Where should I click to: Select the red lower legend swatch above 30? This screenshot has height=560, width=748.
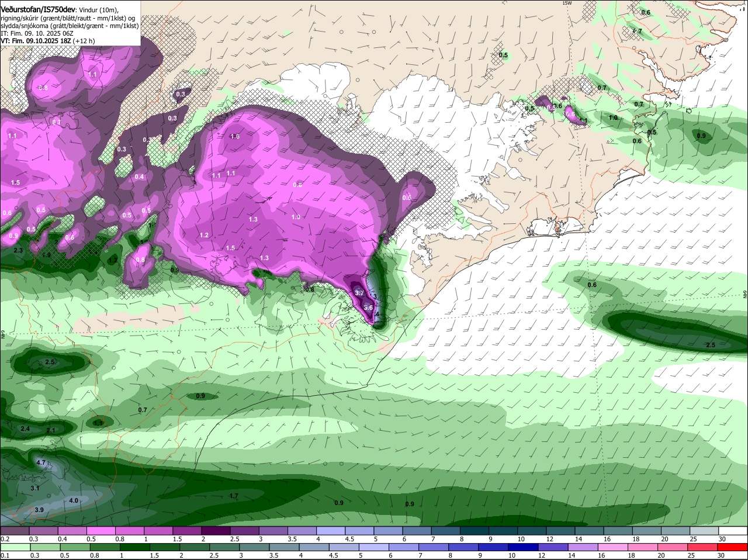734,547
